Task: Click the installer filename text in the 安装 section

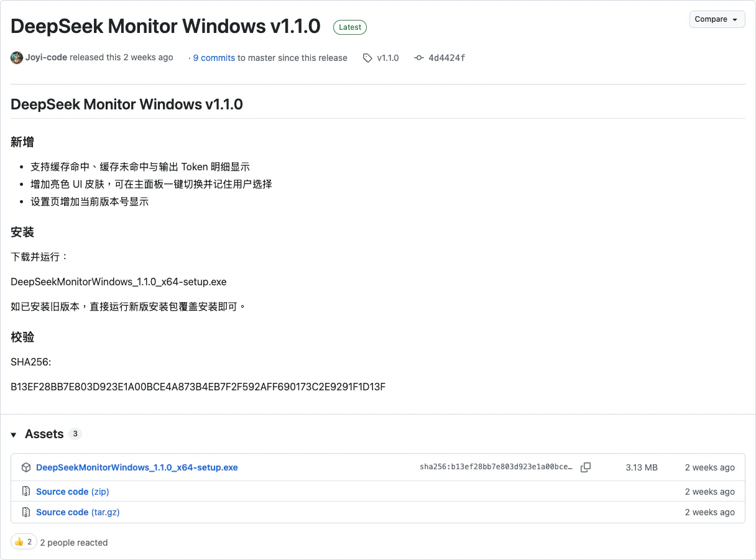Action: point(119,282)
